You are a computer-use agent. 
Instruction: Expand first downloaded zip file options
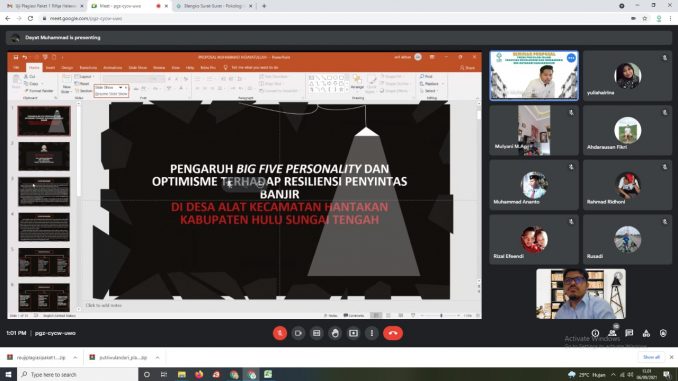tap(75, 358)
